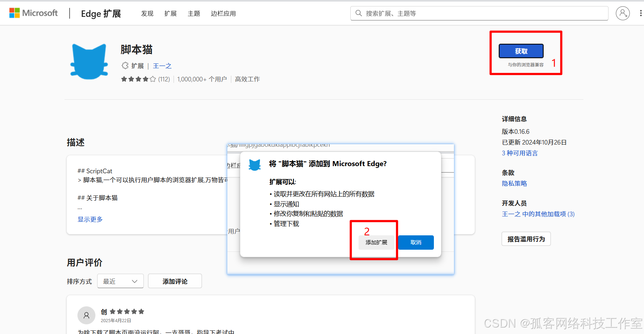Open the 排序方式 最近 dropdown
This screenshot has height=334, width=644.
point(120,281)
